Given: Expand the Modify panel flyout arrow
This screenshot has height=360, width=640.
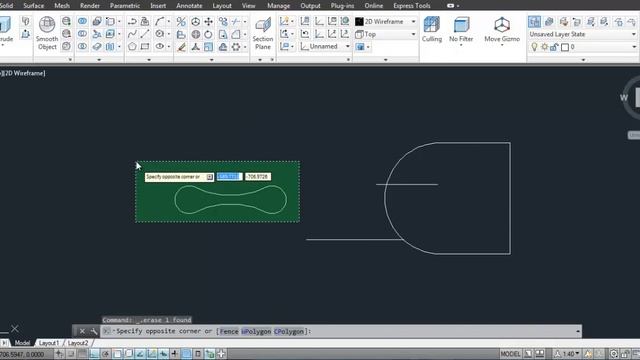Looking at the screenshot, I should coord(211,60).
